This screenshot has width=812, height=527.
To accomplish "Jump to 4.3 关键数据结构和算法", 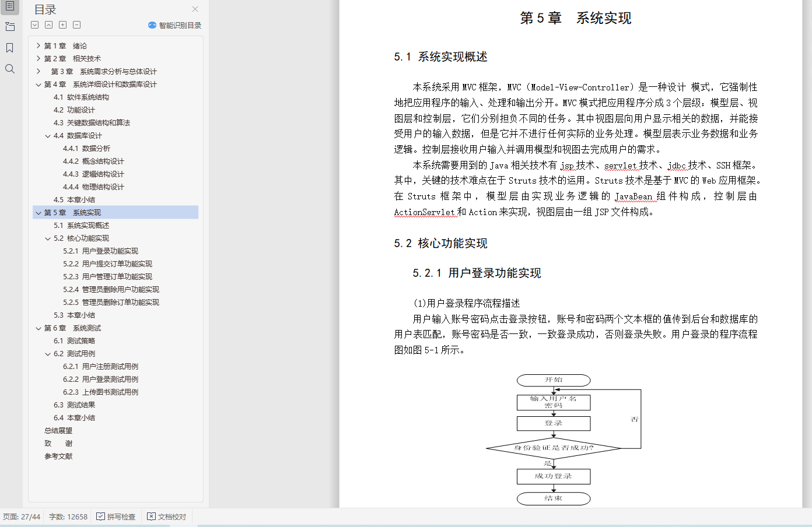I will [x=92, y=122].
